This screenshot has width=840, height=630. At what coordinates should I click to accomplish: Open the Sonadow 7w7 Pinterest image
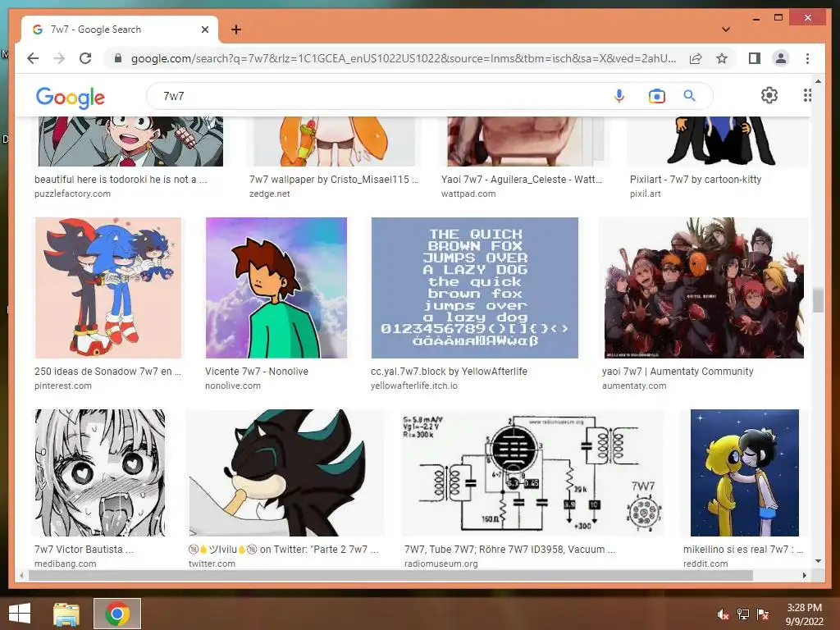pos(108,288)
